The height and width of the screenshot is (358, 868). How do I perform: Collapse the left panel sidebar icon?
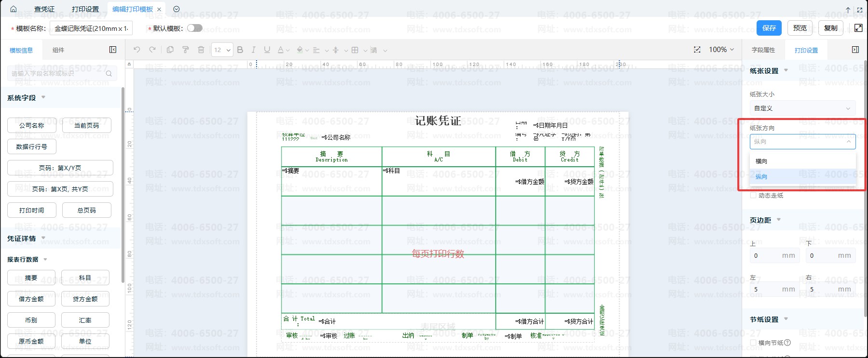point(113,50)
